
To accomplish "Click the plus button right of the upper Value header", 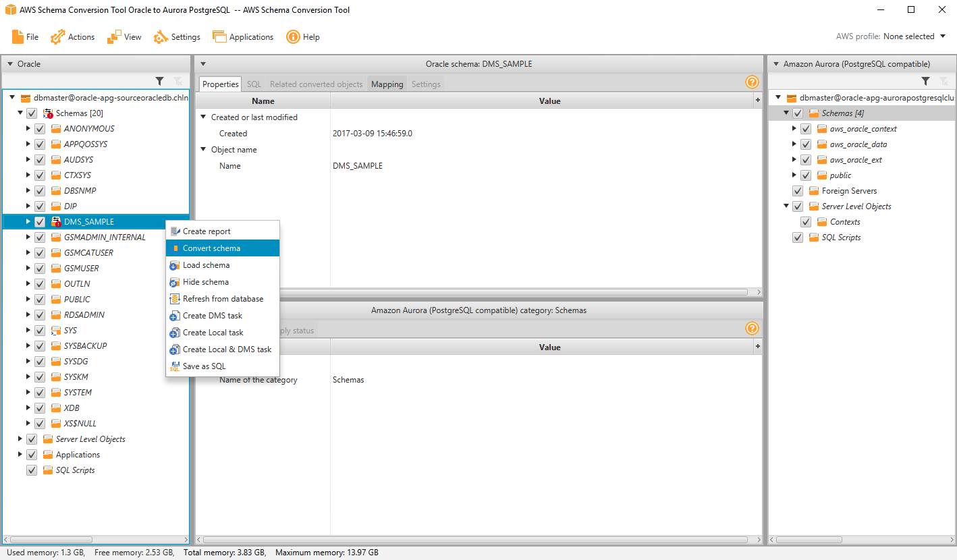I will (x=757, y=101).
